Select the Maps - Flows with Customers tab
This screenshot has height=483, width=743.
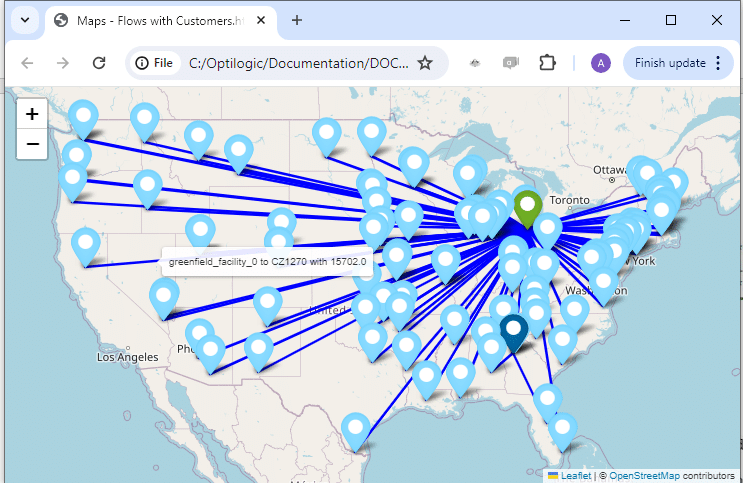pos(160,21)
